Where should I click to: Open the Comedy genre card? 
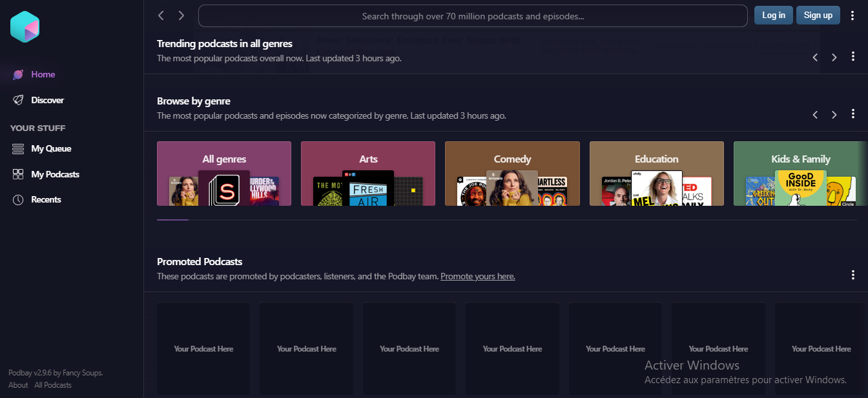(512, 174)
